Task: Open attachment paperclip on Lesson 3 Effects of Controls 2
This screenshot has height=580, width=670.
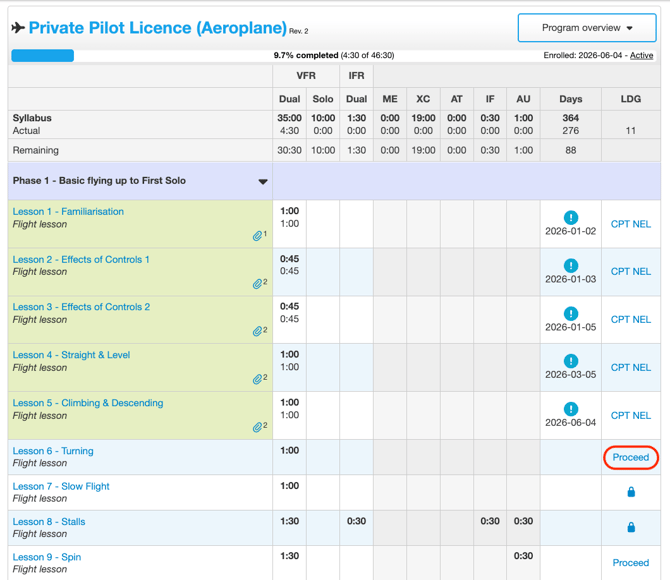Action: tap(257, 331)
